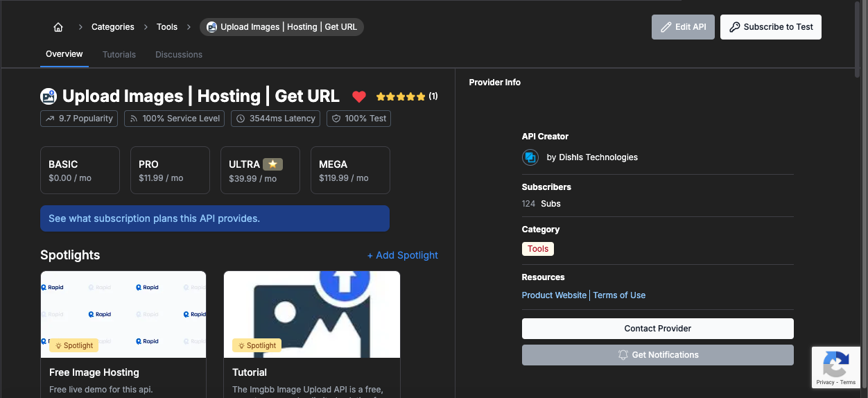Open the Tools breadcrumb
Viewport: 868px width, 398px height.
click(x=167, y=27)
